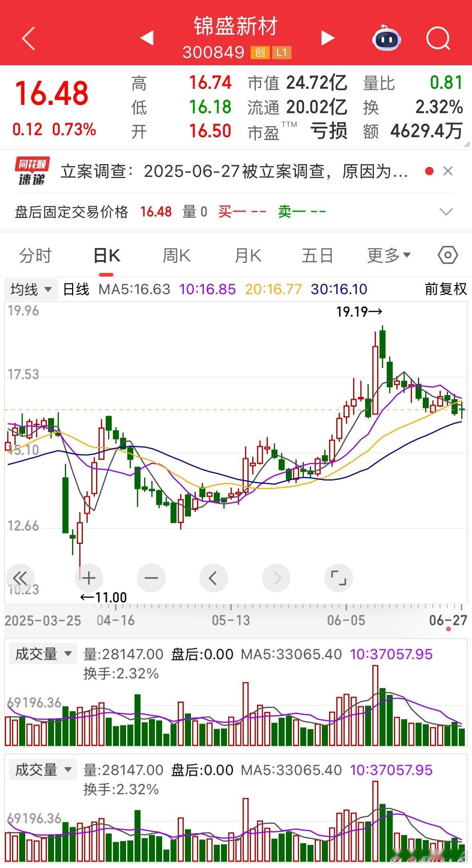Toggle 前复权 adjustment option
The width and height of the screenshot is (472, 868).
pyautogui.click(x=446, y=289)
